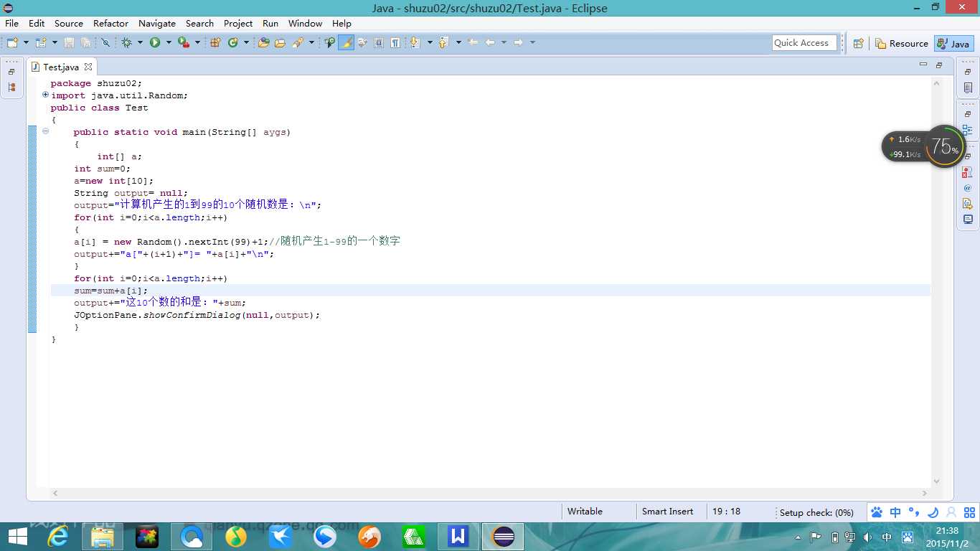
Task: Open the Navigate menu
Action: click(x=157, y=23)
